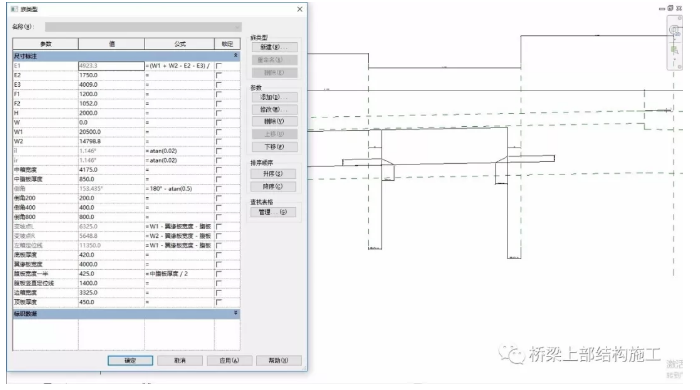
Task: Select the E1 value field 4923.3
Action: [111, 66]
